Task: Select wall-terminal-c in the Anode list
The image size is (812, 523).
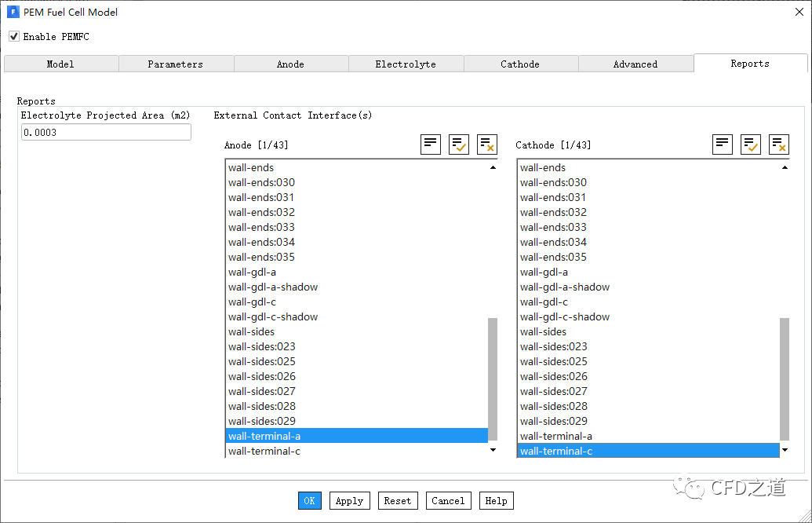Action: coord(264,451)
